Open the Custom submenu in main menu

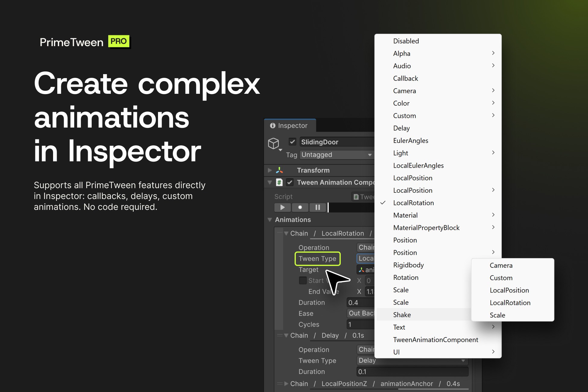coord(438,116)
